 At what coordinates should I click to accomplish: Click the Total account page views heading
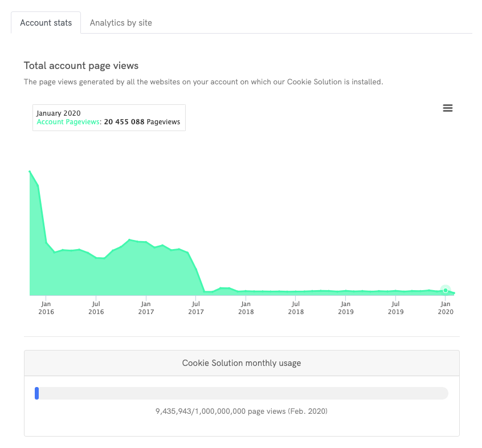[x=81, y=66]
